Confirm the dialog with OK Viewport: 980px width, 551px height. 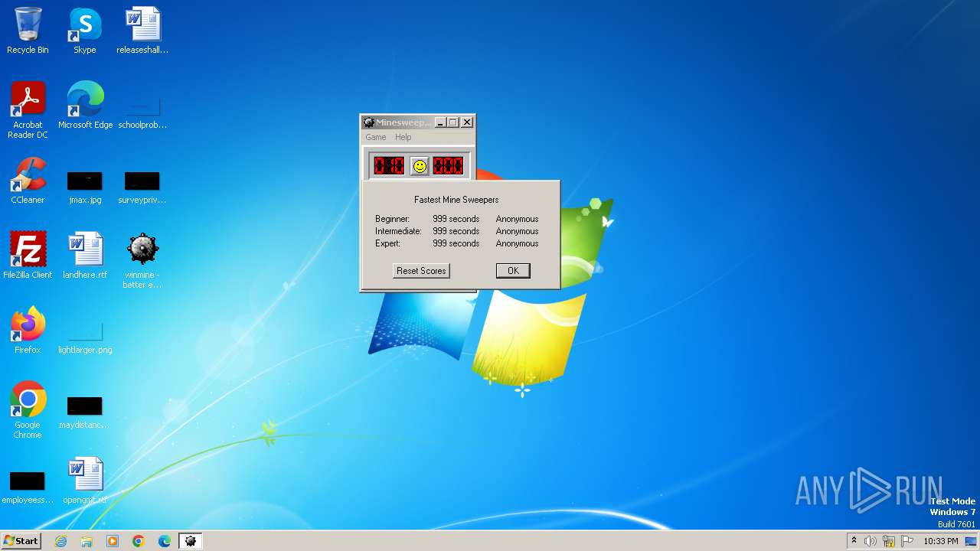pyautogui.click(x=513, y=271)
